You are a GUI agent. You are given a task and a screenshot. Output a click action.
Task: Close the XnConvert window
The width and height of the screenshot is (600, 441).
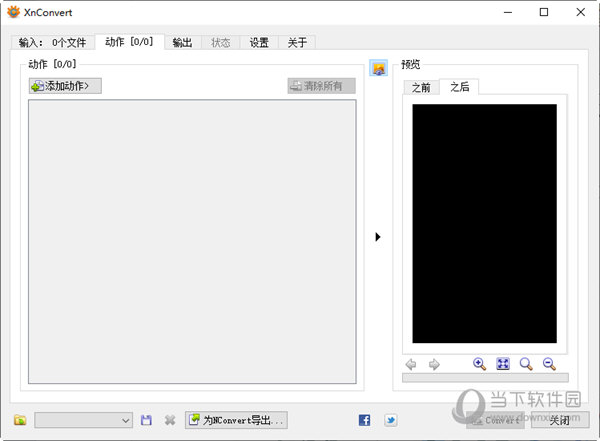[580, 12]
